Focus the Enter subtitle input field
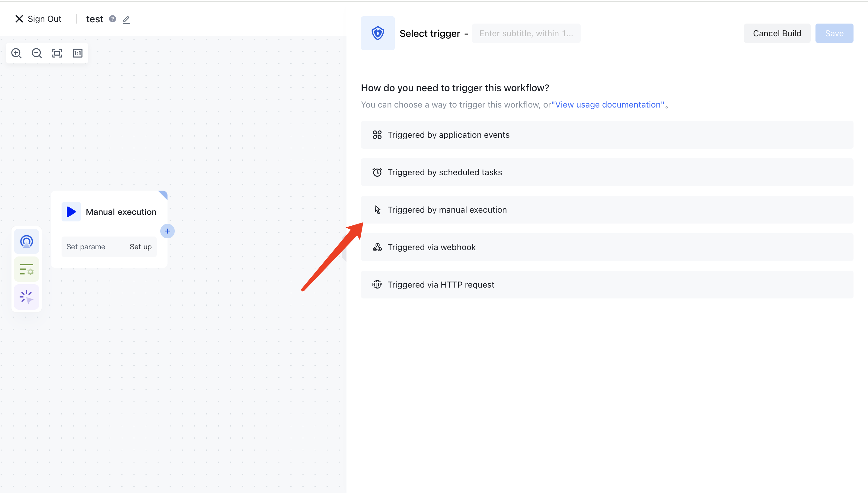 coord(526,33)
